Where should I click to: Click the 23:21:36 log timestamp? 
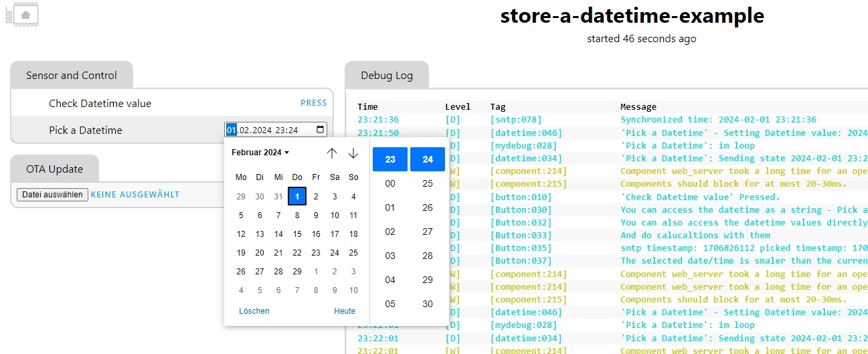[x=378, y=120]
